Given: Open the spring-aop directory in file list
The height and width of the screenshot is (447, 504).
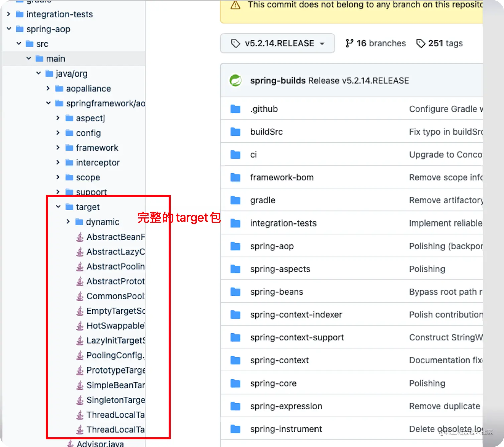Looking at the screenshot, I should (272, 246).
